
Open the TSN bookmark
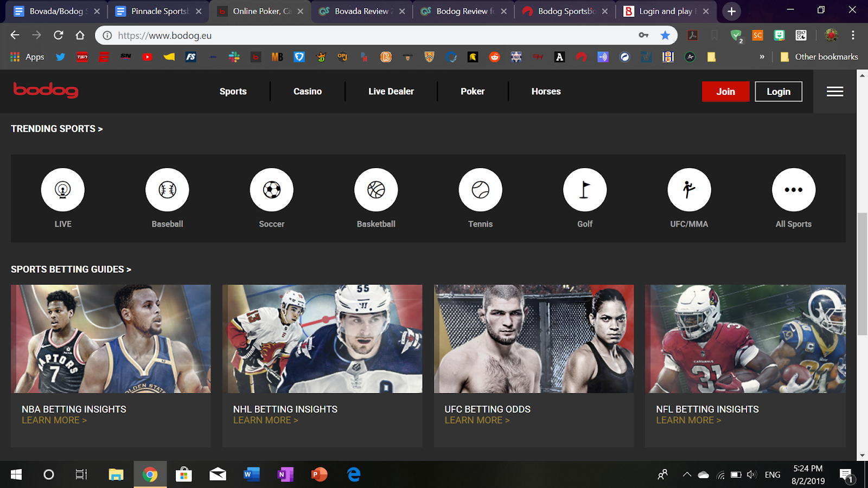82,57
